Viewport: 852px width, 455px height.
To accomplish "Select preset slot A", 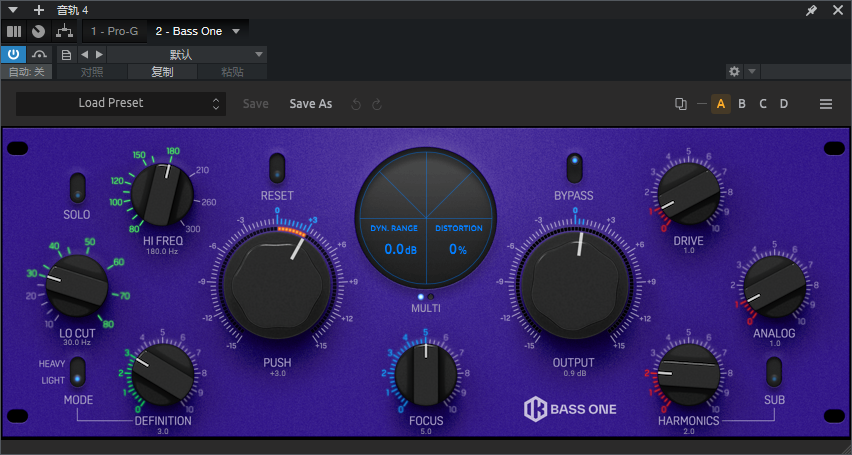I will point(721,104).
